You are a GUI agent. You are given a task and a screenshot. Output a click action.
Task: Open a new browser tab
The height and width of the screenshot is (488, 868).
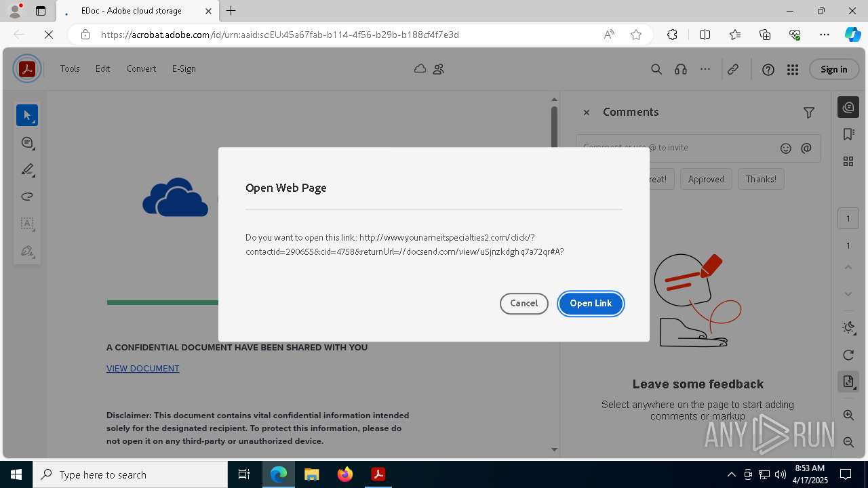tap(231, 11)
